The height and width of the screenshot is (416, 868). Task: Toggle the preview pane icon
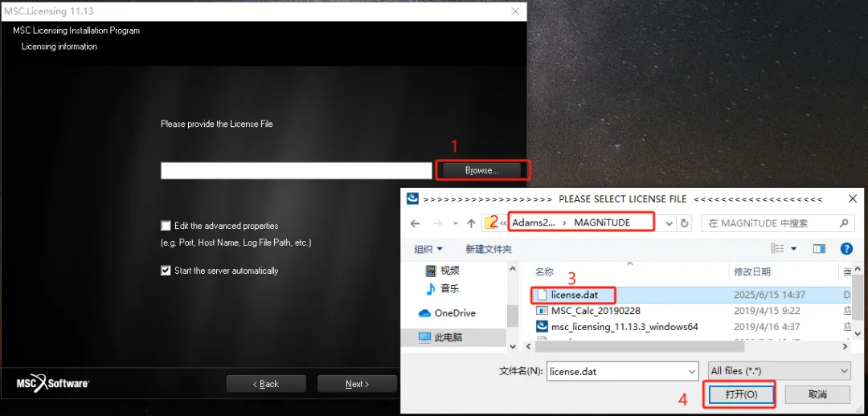819,249
